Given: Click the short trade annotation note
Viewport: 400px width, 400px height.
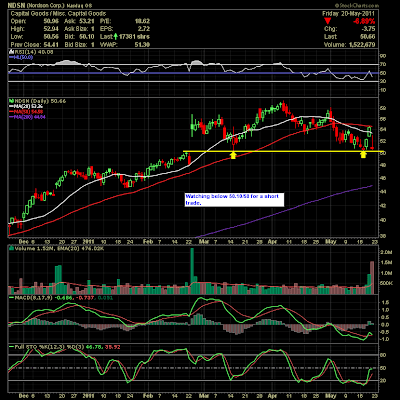Looking at the screenshot, I should [234, 199].
